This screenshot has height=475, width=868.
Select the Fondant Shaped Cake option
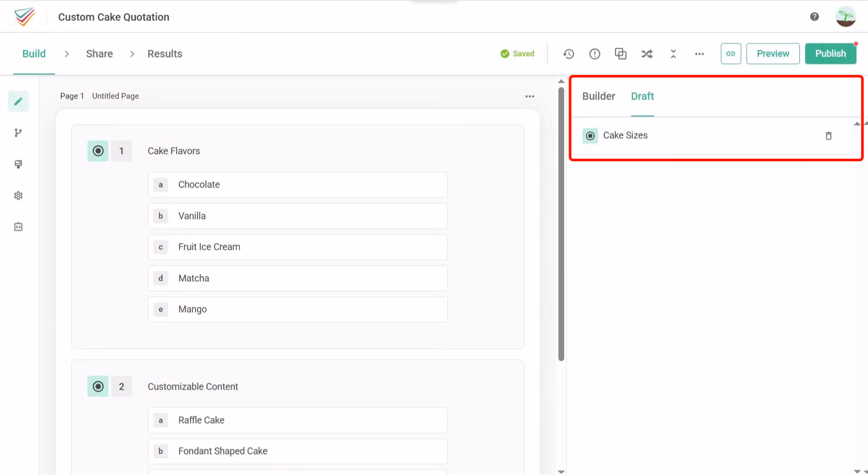298,451
